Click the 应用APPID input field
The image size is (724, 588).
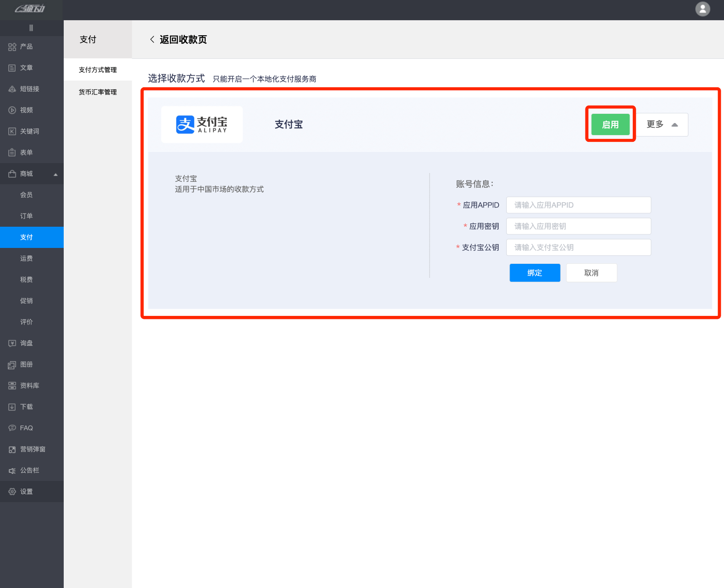pos(578,205)
